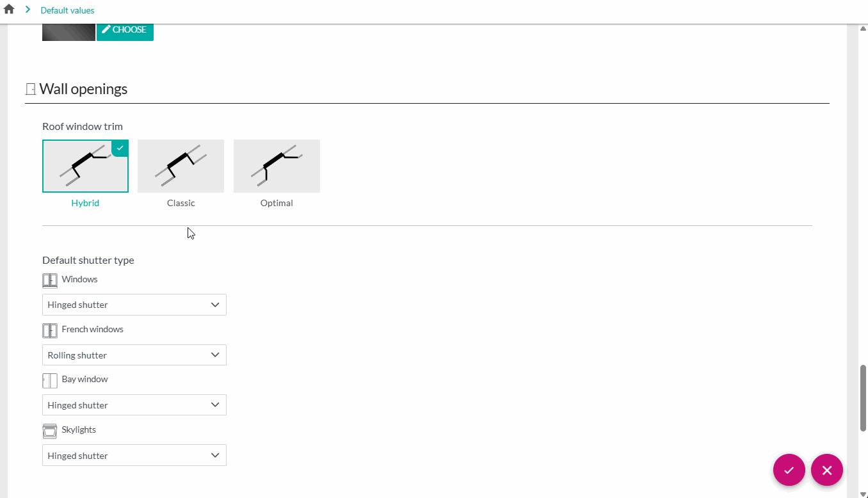The image size is (868, 498).
Task: Open the Skylights shutter dropdown
Action: (x=134, y=456)
